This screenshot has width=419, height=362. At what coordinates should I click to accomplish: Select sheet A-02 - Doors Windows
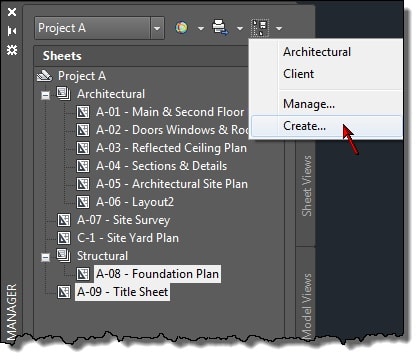[172, 130]
